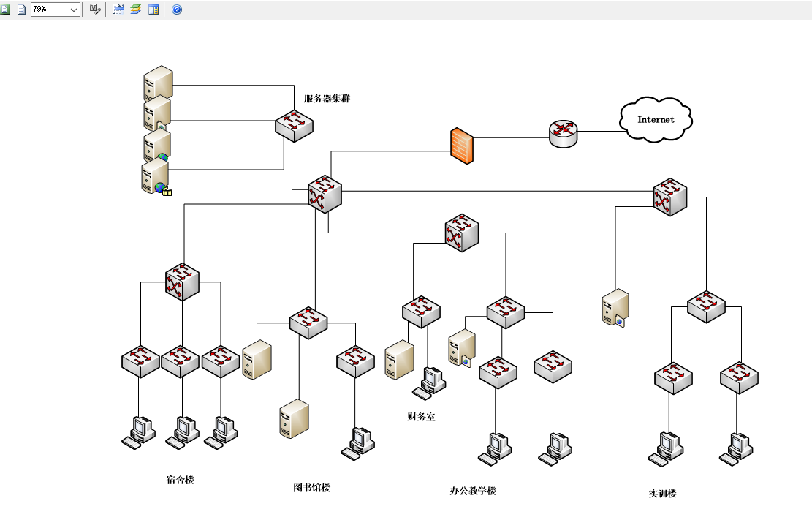The height and width of the screenshot is (528, 812).
Task: Select the ink pen tool icon
Action: pyautogui.click(x=94, y=10)
